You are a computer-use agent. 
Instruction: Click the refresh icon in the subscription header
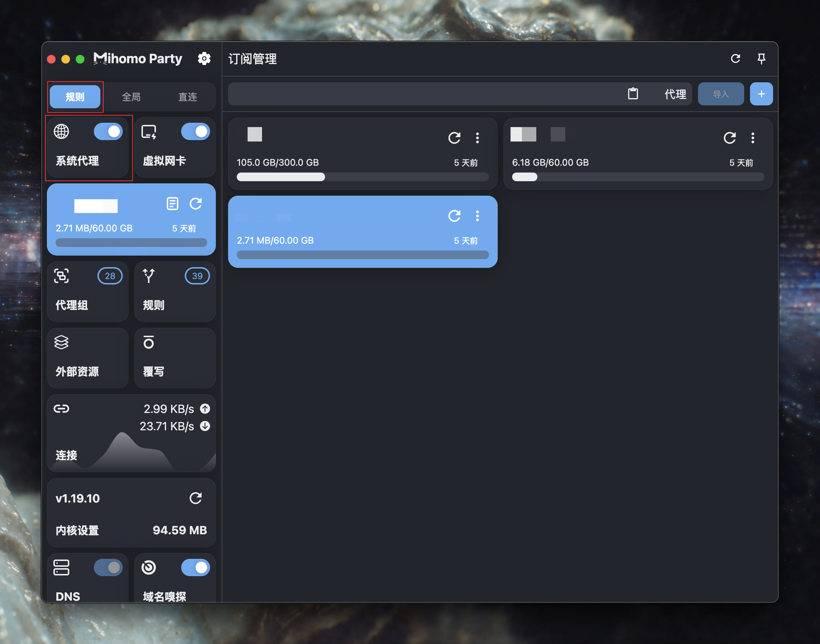[735, 58]
